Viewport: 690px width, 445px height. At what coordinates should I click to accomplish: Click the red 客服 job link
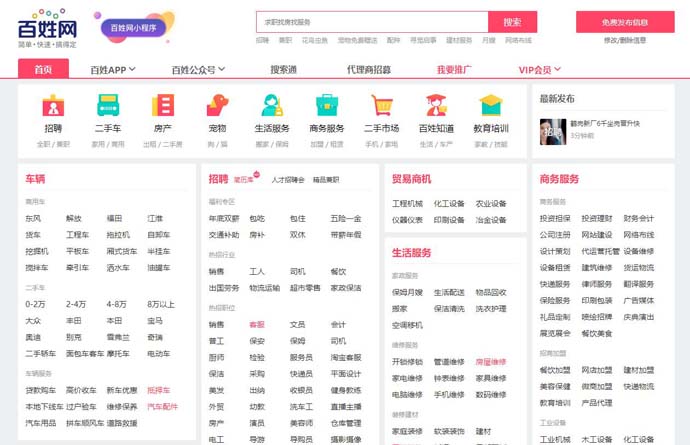[x=257, y=325]
